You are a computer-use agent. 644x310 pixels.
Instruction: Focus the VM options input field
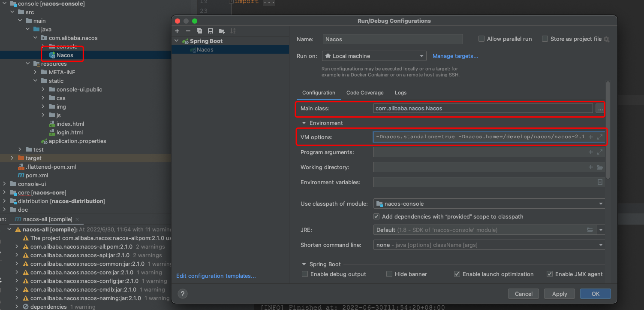(x=489, y=137)
